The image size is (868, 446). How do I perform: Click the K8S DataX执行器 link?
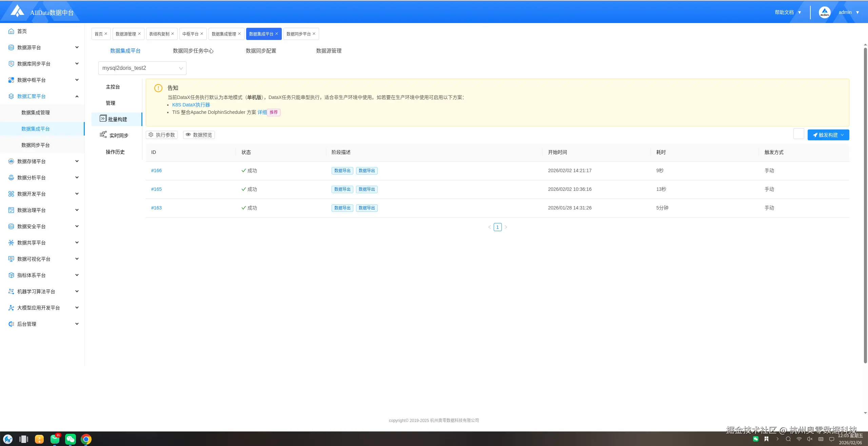pos(191,105)
